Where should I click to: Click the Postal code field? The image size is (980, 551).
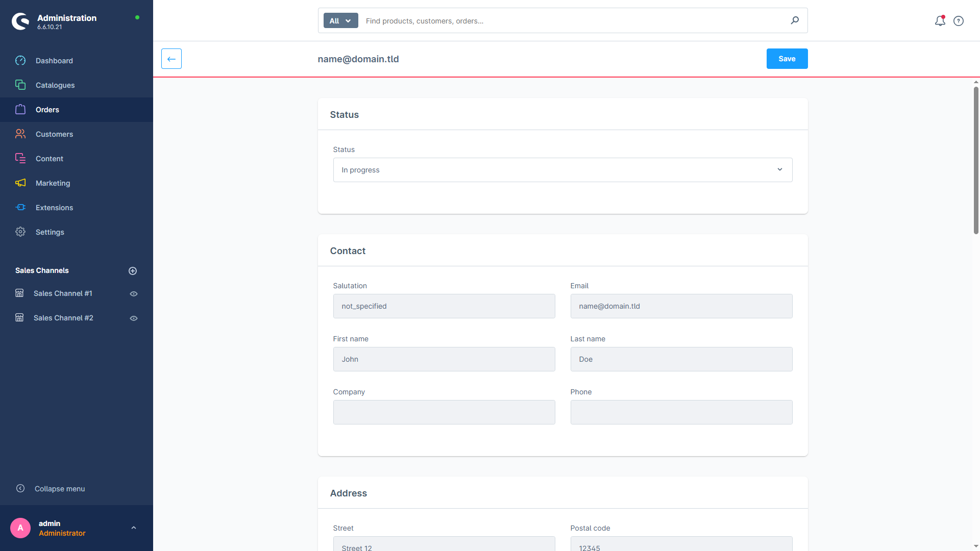(x=681, y=544)
